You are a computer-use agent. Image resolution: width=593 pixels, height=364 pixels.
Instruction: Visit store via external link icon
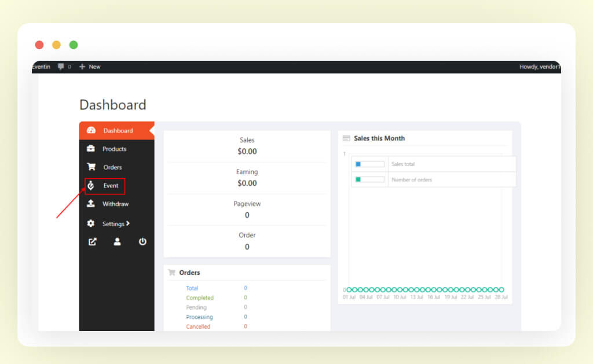click(92, 241)
